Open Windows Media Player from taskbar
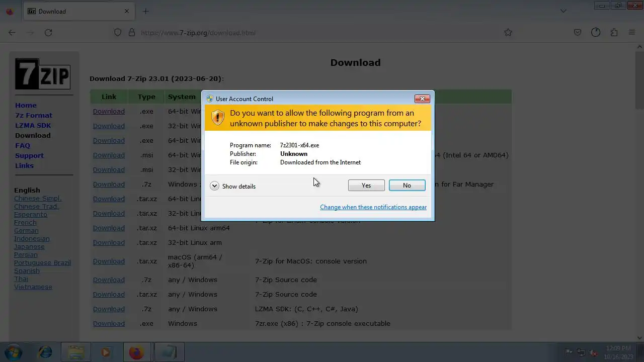Image resolution: width=644 pixels, height=362 pixels. [x=106, y=352]
